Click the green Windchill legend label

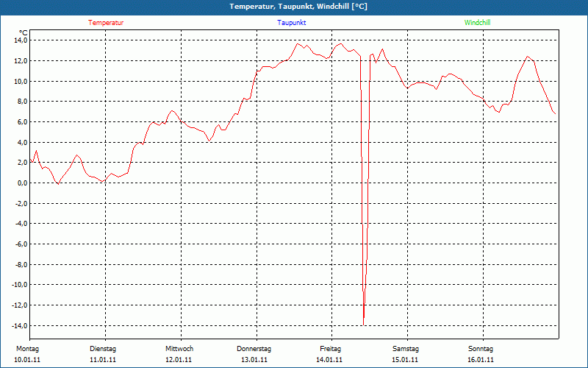coord(477,23)
